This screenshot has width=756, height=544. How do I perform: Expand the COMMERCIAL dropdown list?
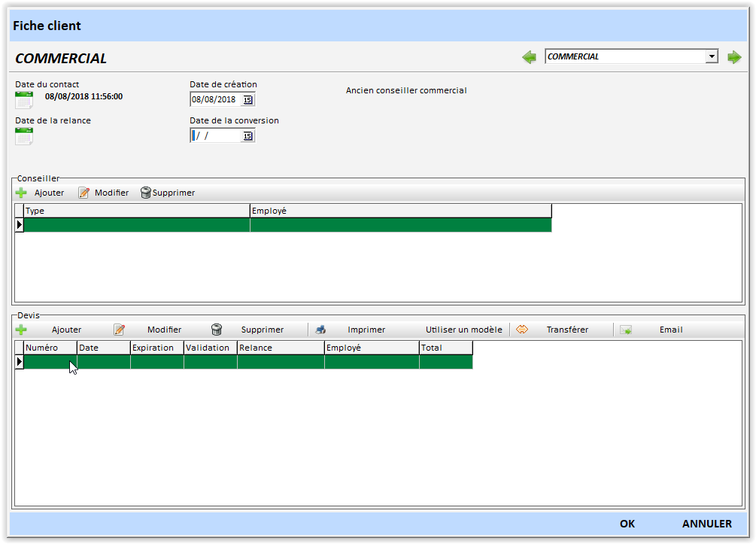click(x=712, y=56)
